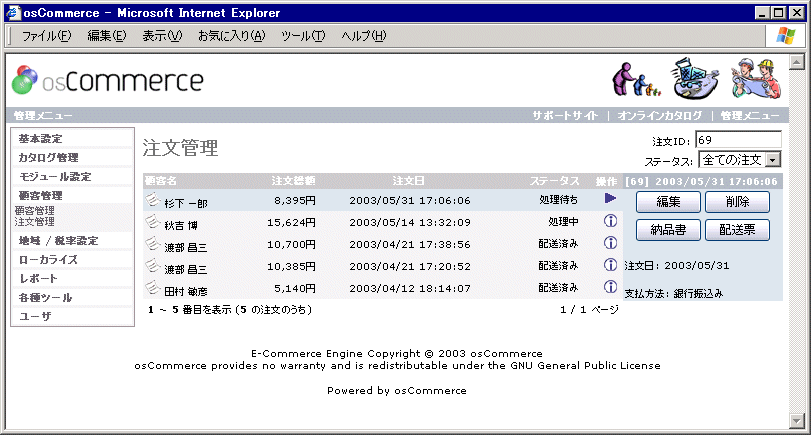Screen dimensions: 811x435
Task: Open order document icon for 杉下 一郎
Action: (x=152, y=199)
